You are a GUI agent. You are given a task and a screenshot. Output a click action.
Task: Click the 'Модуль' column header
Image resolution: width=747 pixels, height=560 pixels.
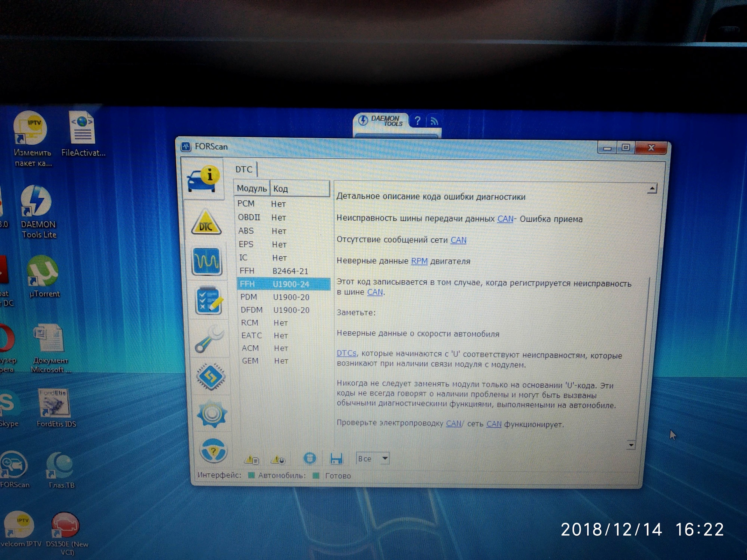251,189
